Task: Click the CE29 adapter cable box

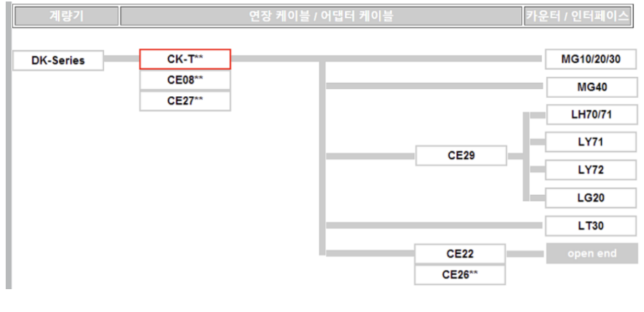Action: click(461, 156)
